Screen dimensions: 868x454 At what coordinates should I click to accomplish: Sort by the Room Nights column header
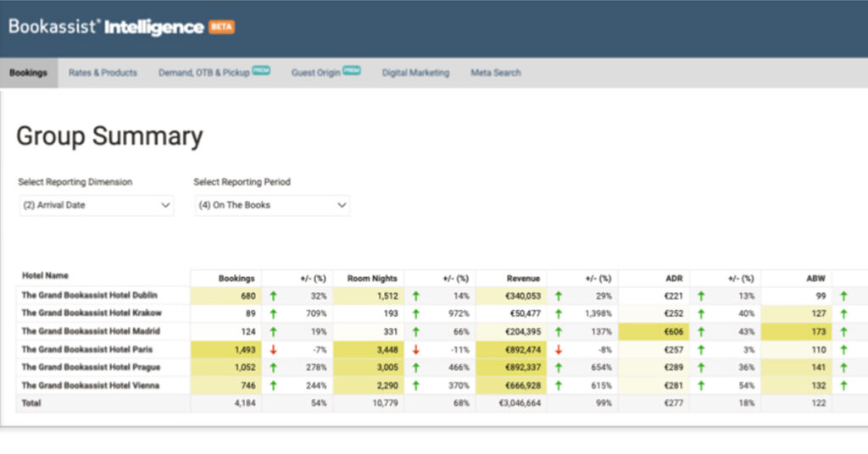pos(372,278)
